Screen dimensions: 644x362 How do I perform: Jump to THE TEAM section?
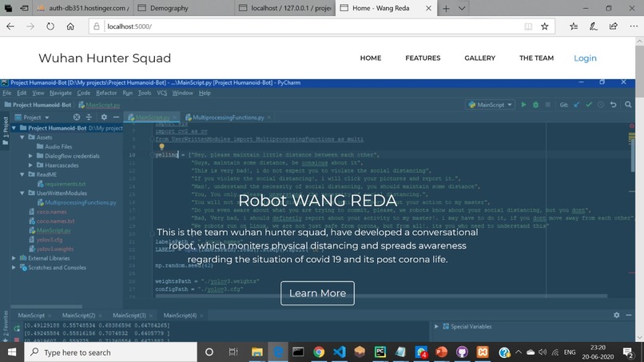(x=536, y=58)
